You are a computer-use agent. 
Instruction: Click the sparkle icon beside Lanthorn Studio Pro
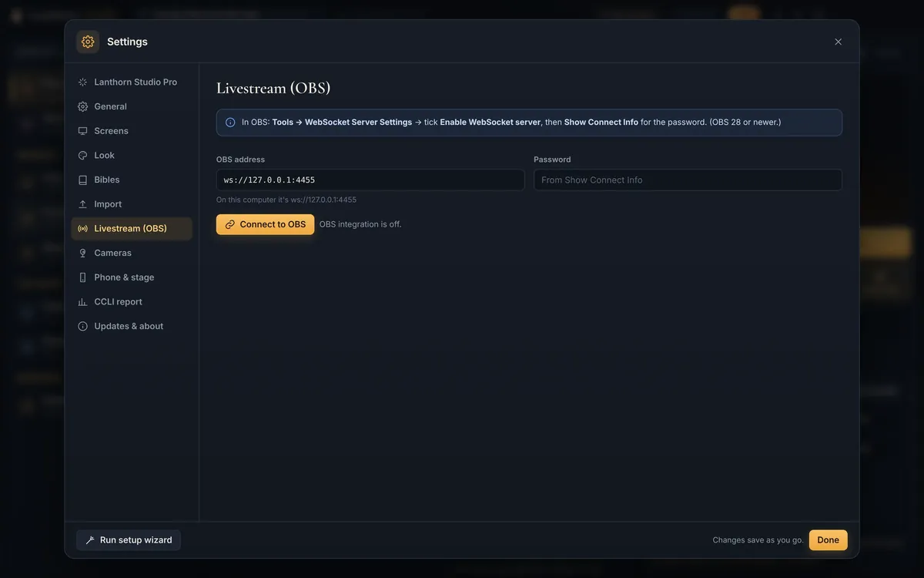coord(82,82)
